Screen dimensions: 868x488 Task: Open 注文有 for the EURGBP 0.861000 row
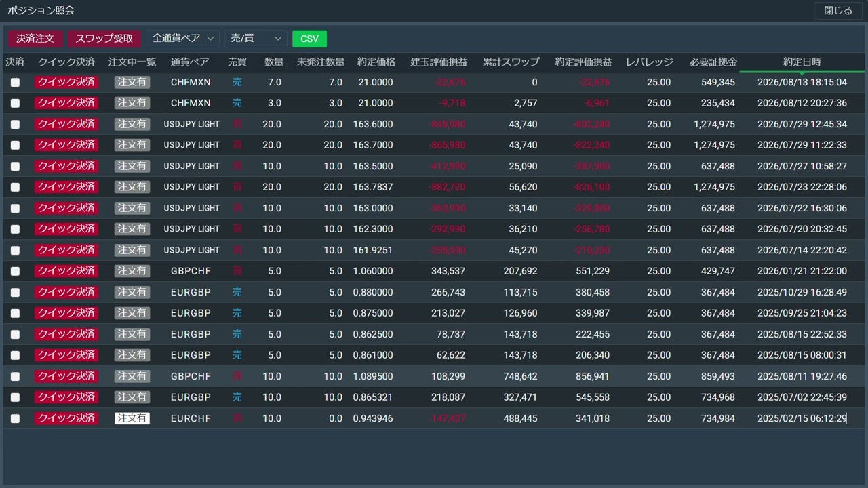[132, 355]
